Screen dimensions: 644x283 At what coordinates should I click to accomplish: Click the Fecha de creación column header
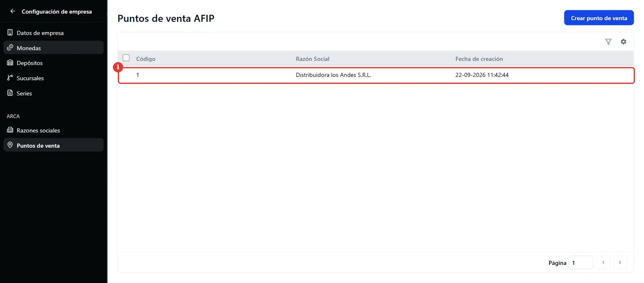coord(479,59)
